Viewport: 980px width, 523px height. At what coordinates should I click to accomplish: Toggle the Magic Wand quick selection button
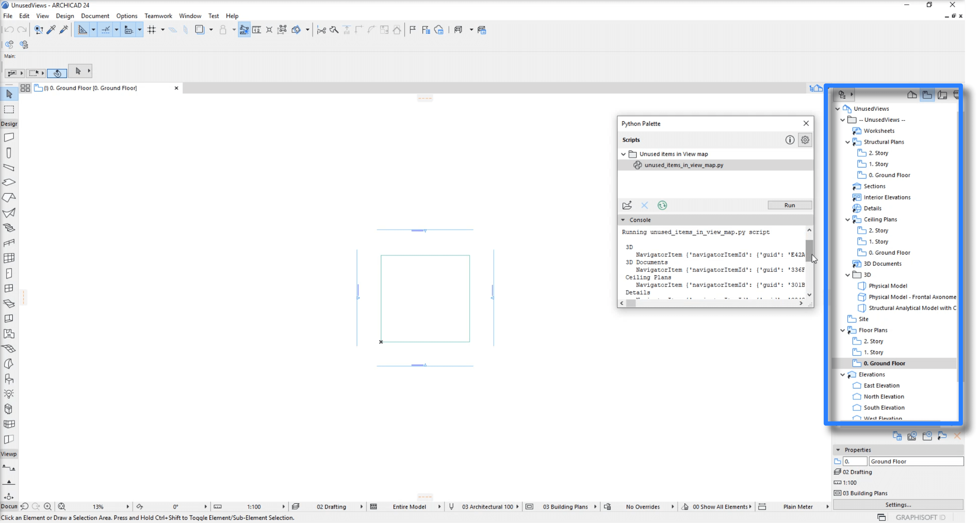(x=57, y=73)
